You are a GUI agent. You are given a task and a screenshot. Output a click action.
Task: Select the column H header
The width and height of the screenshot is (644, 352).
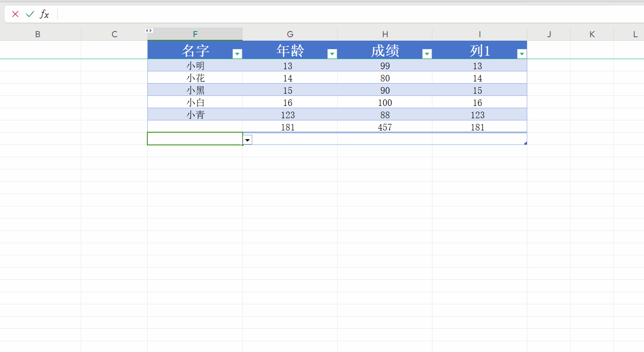385,34
